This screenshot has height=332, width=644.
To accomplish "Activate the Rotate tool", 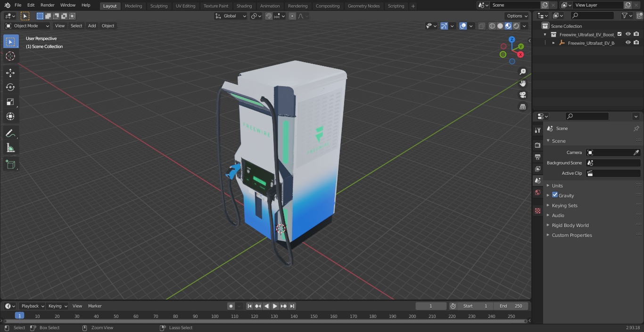I will 10,87.
